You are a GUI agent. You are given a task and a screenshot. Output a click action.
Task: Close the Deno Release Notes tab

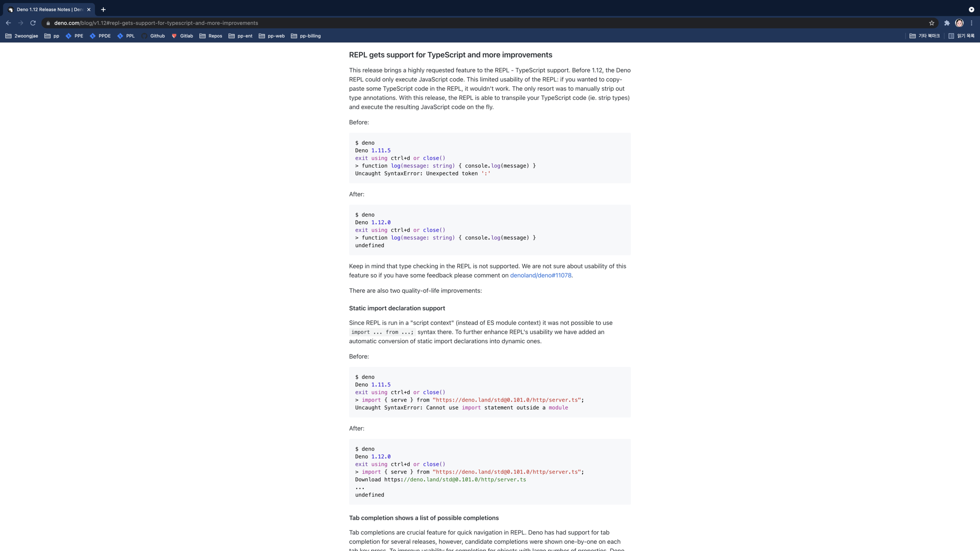[x=89, y=9]
